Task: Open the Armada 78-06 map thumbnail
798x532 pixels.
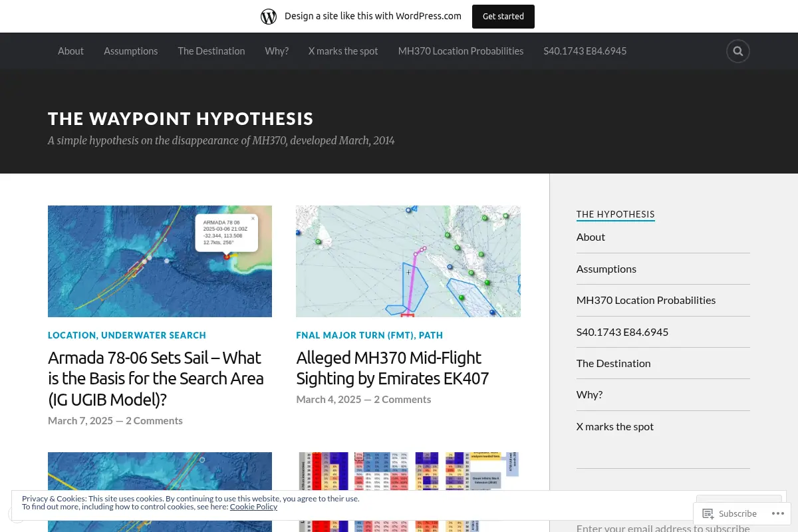Action: coord(160,261)
